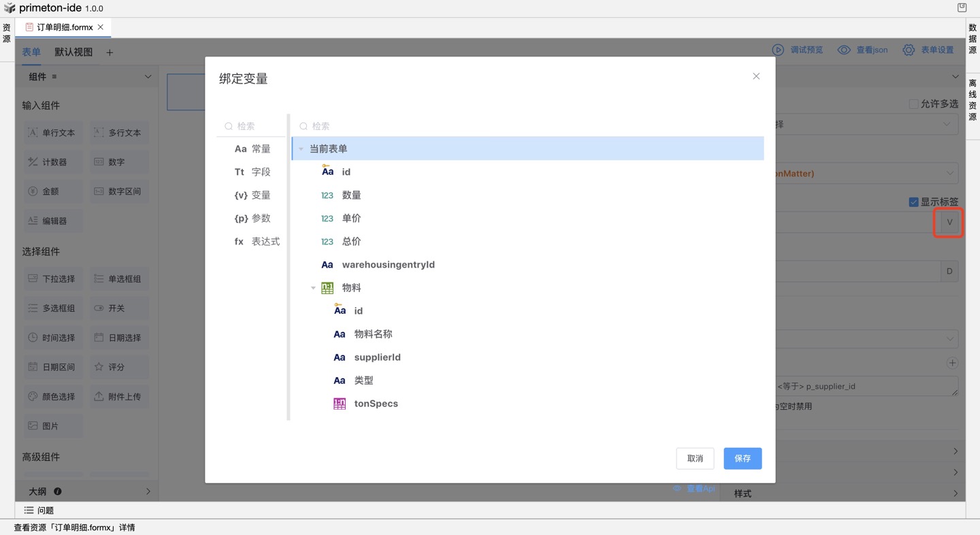Click the 取消 button

click(x=695, y=458)
